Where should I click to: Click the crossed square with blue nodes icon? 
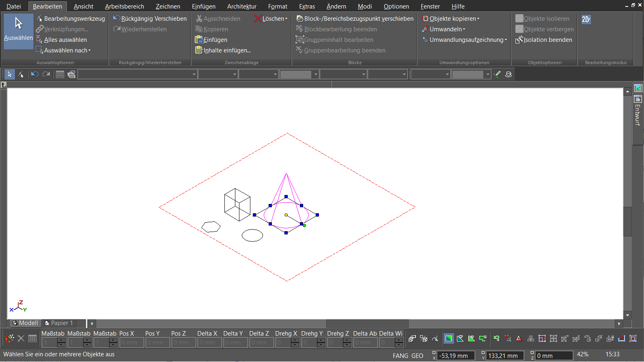[542, 338]
